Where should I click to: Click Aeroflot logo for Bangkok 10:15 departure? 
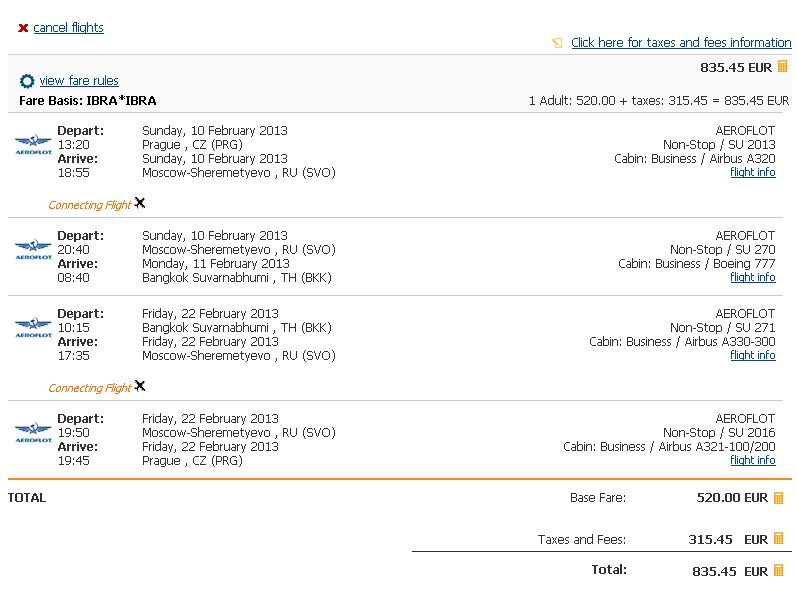(33, 327)
